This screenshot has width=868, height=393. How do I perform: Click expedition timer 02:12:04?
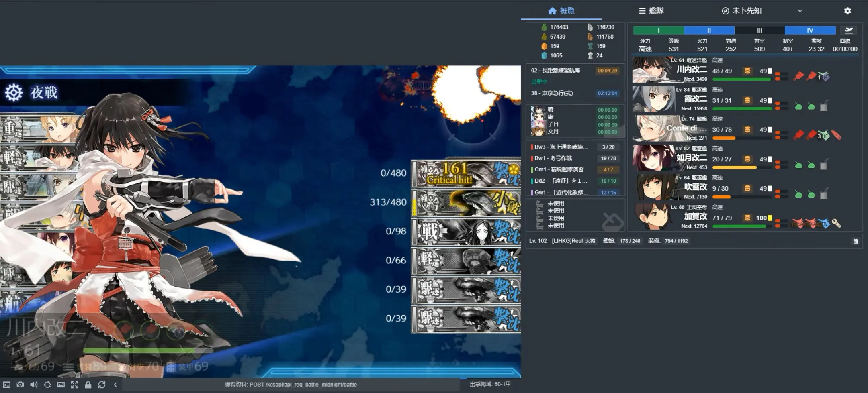[x=607, y=93]
